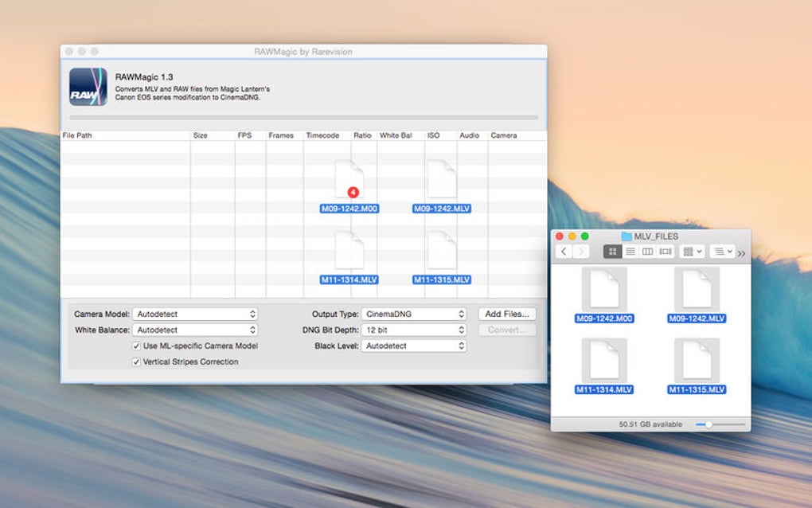Select M09-1242.M00 file icon in Finder
Screen dimensions: 812x508
(x=603, y=290)
